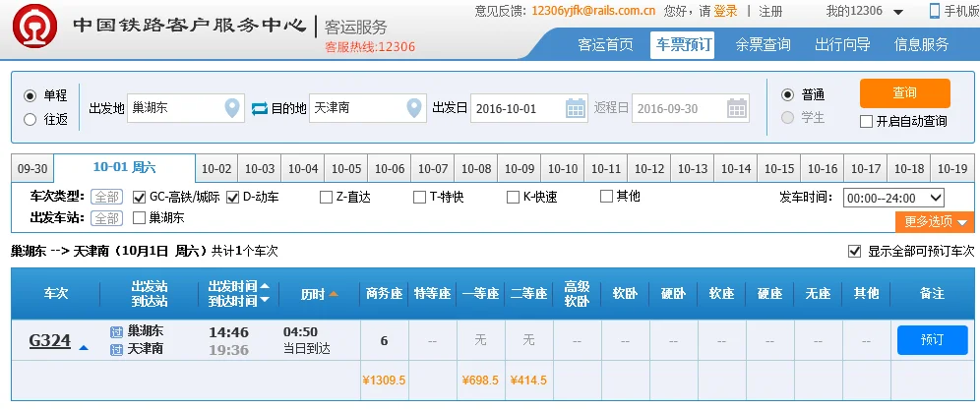Open 出行向导 nav tab
The height and width of the screenshot is (410, 980).
pyautogui.click(x=842, y=44)
